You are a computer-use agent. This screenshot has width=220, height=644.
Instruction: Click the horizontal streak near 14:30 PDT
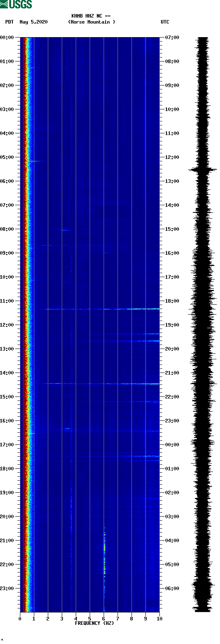coord(100,384)
